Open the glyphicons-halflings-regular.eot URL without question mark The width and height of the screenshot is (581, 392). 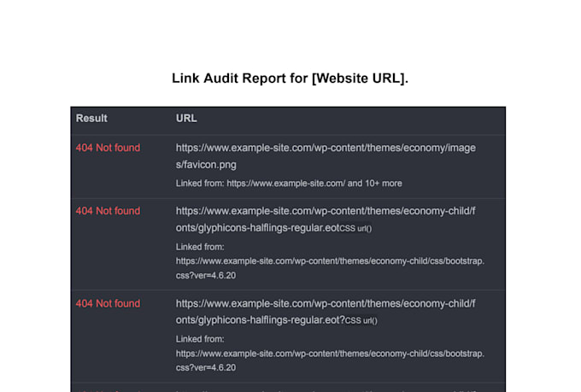tap(326, 219)
